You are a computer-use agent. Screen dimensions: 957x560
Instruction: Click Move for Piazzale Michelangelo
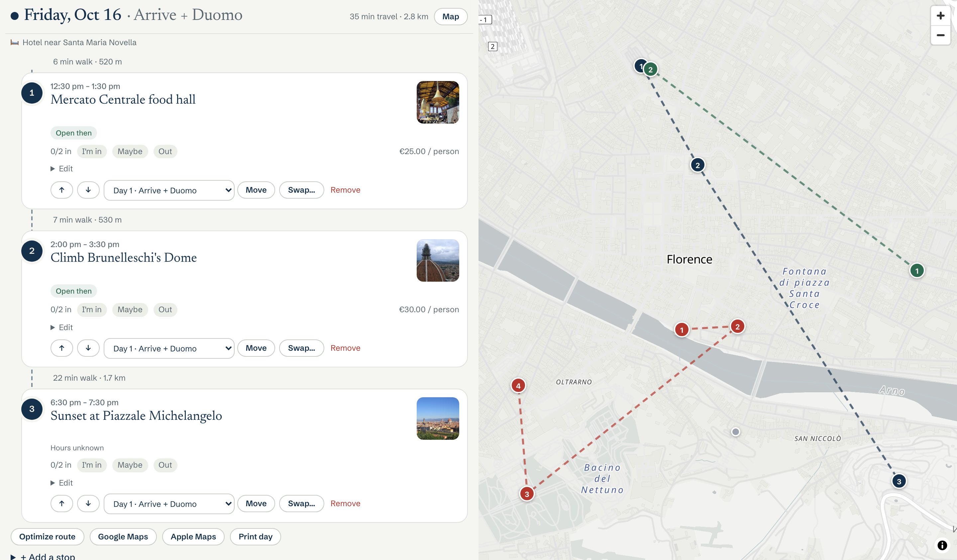click(256, 504)
